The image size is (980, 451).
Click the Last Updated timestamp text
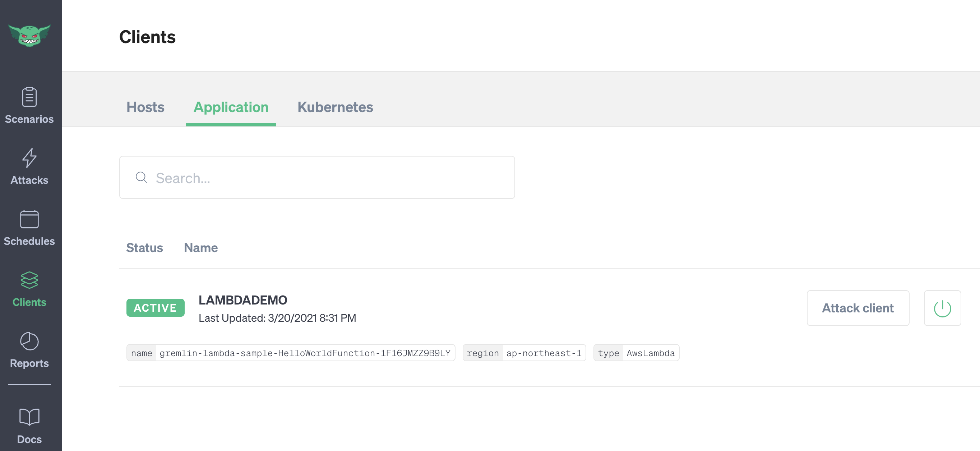pos(277,318)
